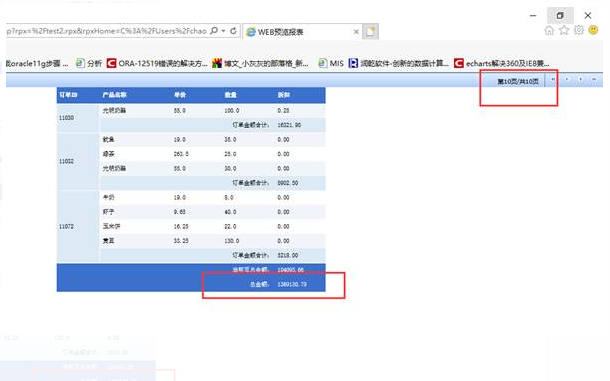Click unit price 16.25
Viewport: 610px width, 381px height.
[x=181, y=226]
